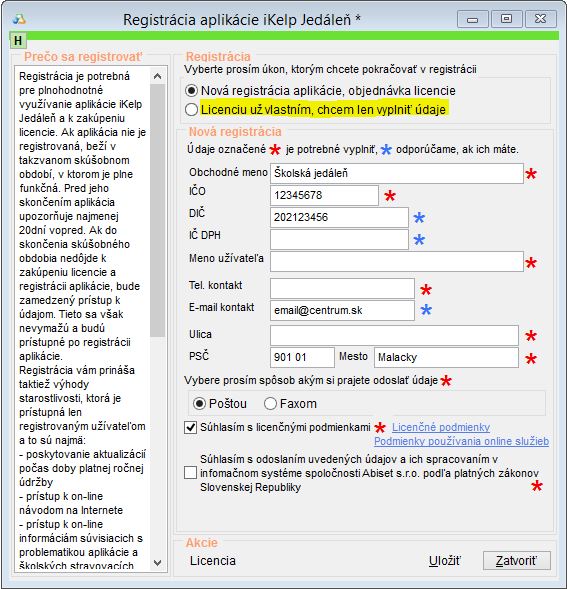Click the Obchodné meno input field
This screenshot has width=567, height=589.
point(397,173)
